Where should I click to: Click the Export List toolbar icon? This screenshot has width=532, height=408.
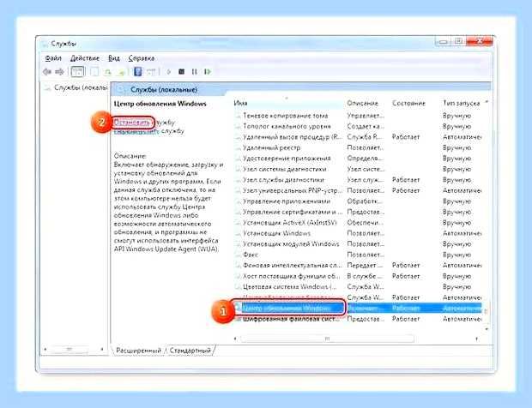coord(121,72)
